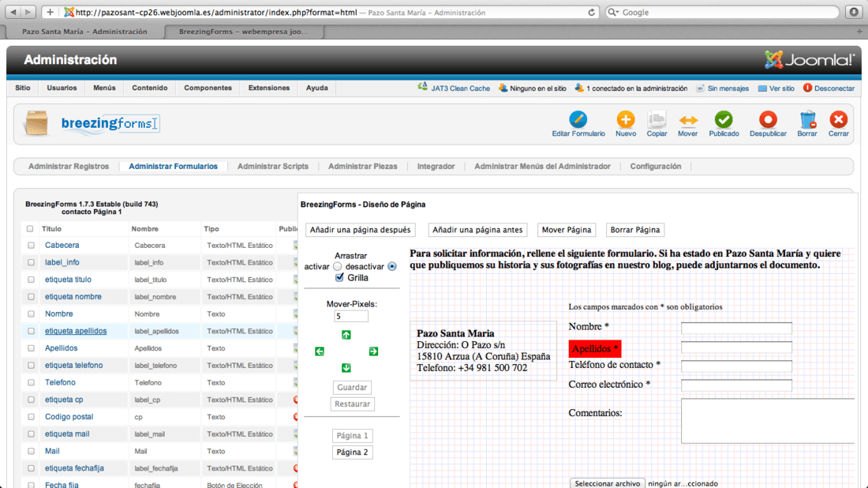Open a new browser tab with plus
This screenshot has width=868, height=488.
click(859, 32)
